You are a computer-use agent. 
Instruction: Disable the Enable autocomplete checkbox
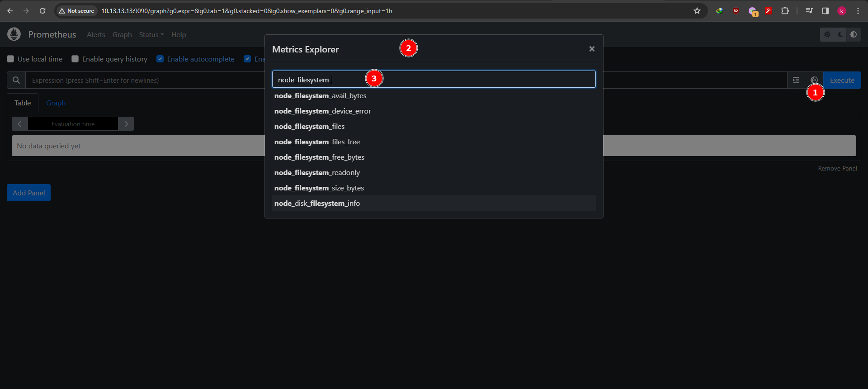160,59
